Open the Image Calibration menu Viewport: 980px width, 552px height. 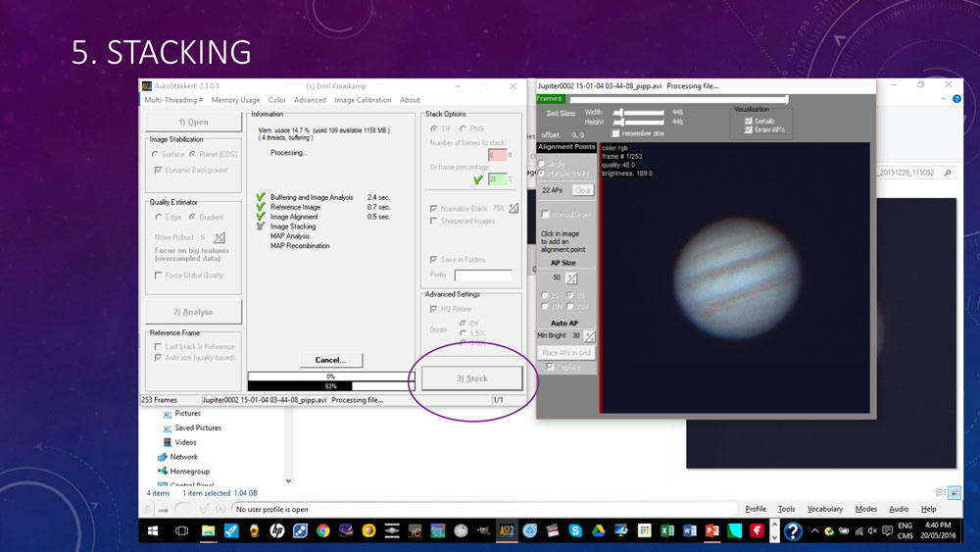click(x=363, y=100)
